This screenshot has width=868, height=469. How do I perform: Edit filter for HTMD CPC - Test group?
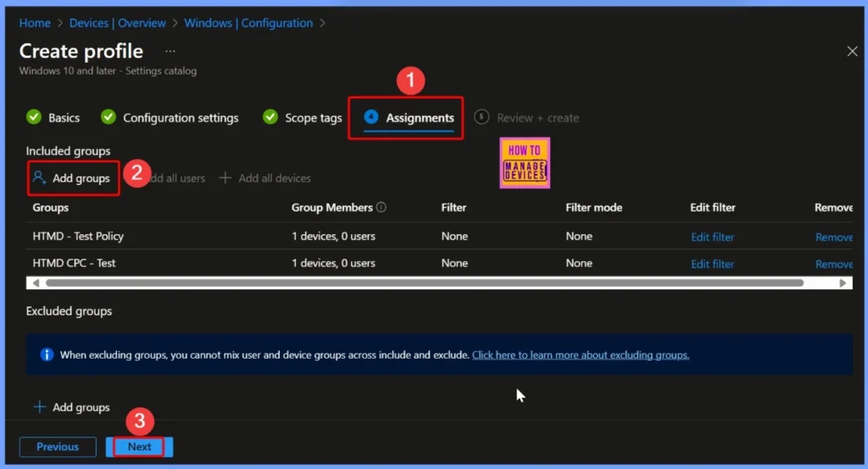712,264
